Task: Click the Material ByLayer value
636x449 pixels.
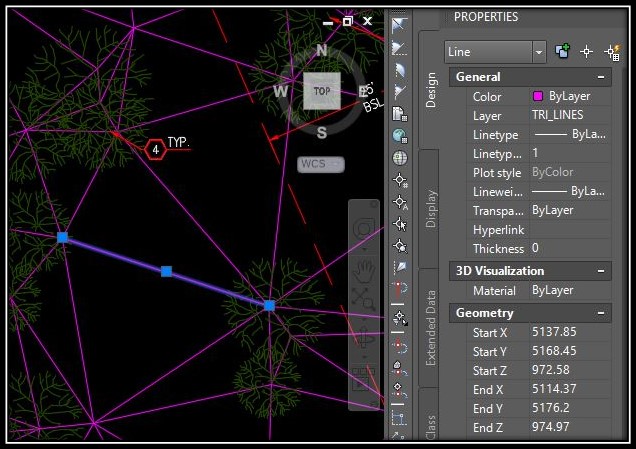Action: pyautogui.click(x=553, y=290)
